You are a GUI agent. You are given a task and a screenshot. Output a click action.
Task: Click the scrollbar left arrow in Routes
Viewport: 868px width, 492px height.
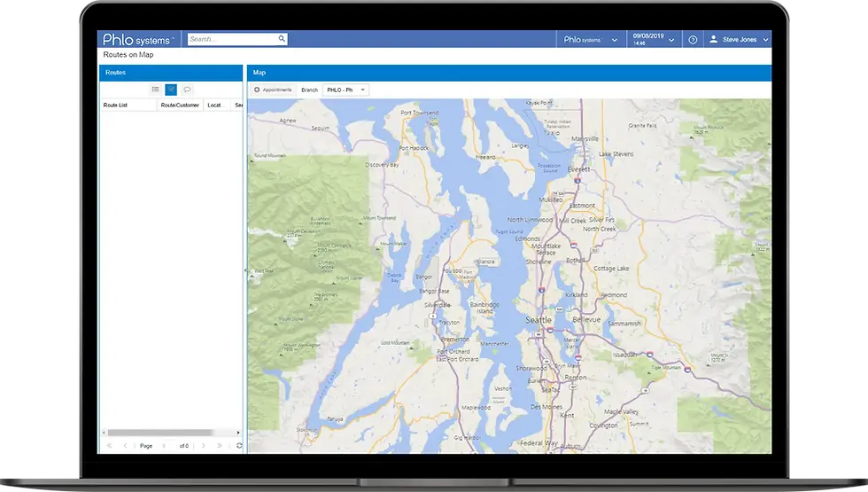tap(105, 433)
